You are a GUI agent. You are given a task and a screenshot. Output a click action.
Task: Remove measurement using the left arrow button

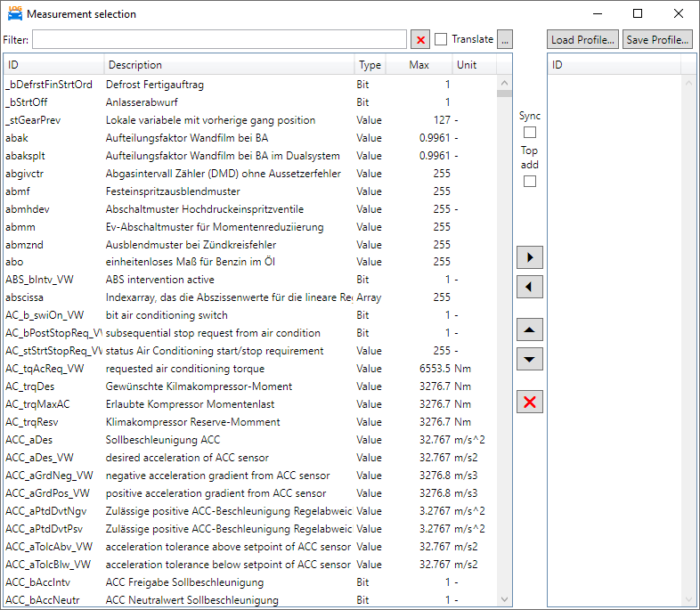pyautogui.click(x=530, y=287)
